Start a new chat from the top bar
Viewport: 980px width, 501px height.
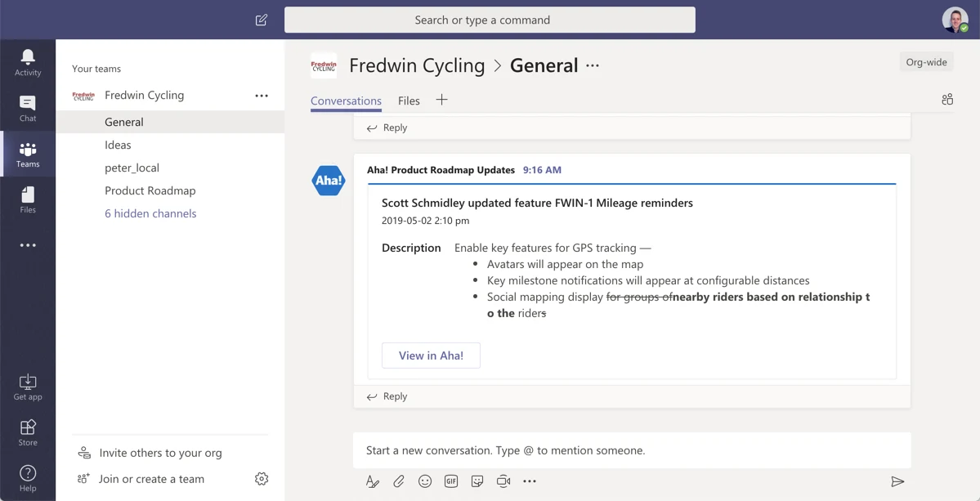(262, 20)
